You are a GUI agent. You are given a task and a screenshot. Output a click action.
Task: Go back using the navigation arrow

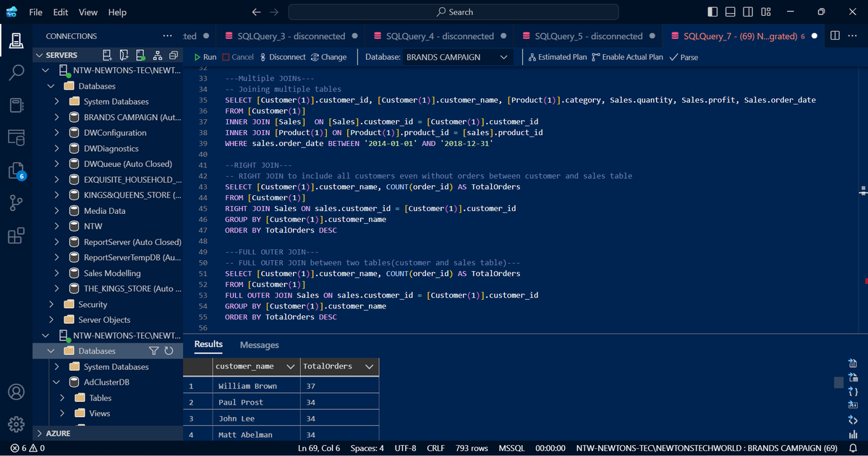(256, 12)
